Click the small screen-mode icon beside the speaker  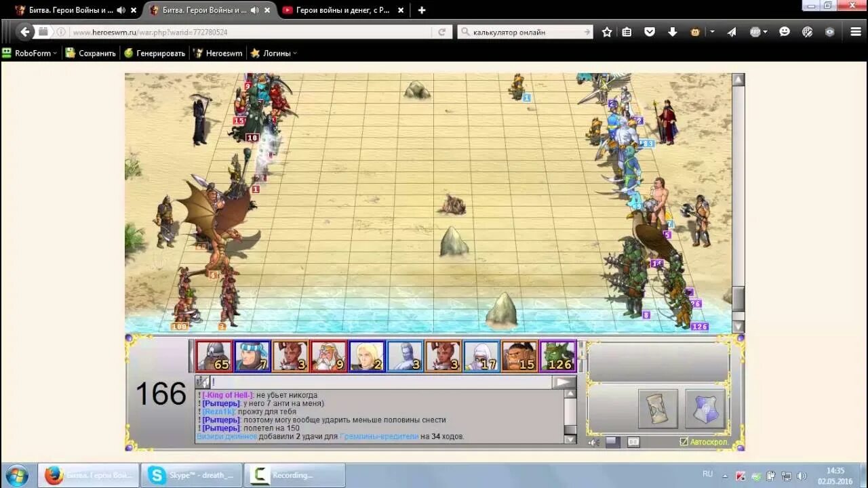click(x=612, y=442)
